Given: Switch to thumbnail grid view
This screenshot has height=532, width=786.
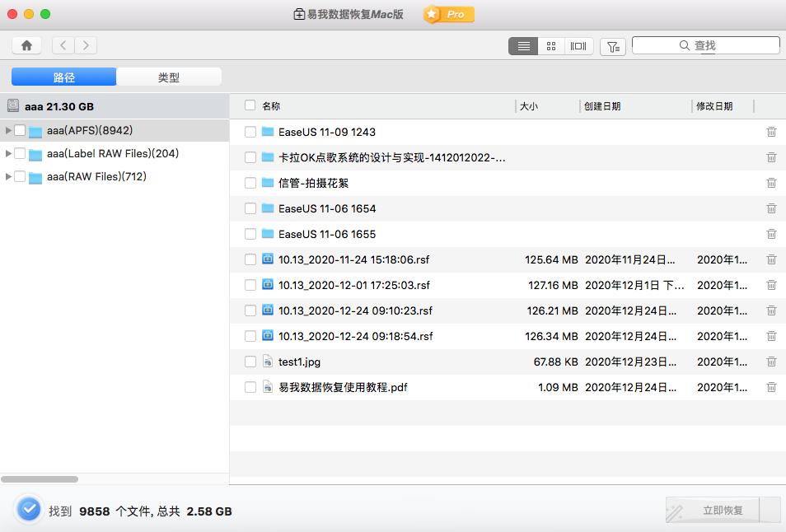Looking at the screenshot, I should pyautogui.click(x=550, y=46).
